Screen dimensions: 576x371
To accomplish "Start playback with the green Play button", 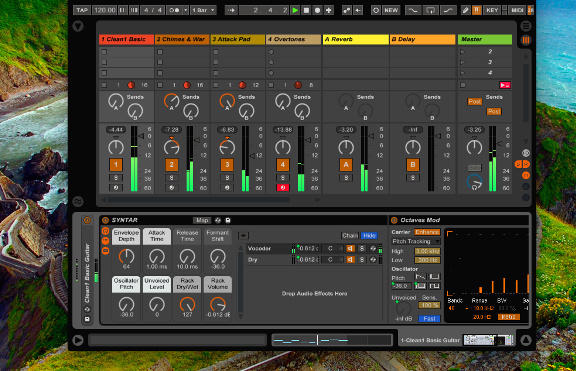I will click(x=295, y=10).
